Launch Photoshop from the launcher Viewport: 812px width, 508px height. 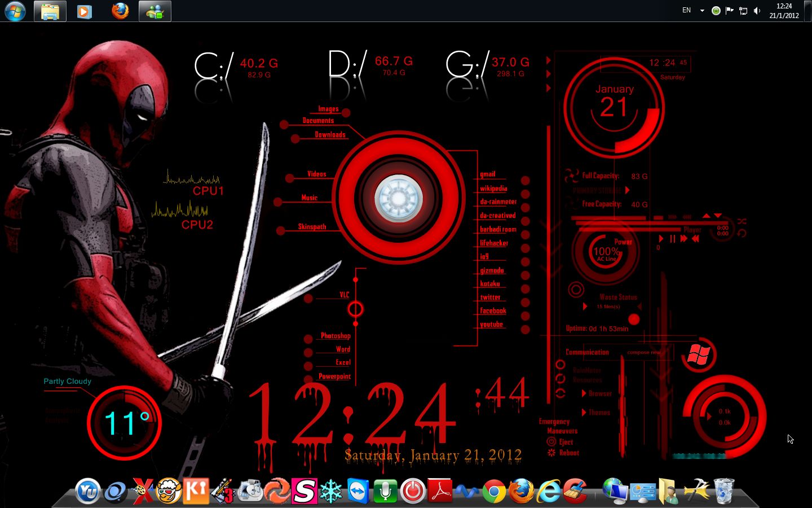pyautogui.click(x=336, y=335)
